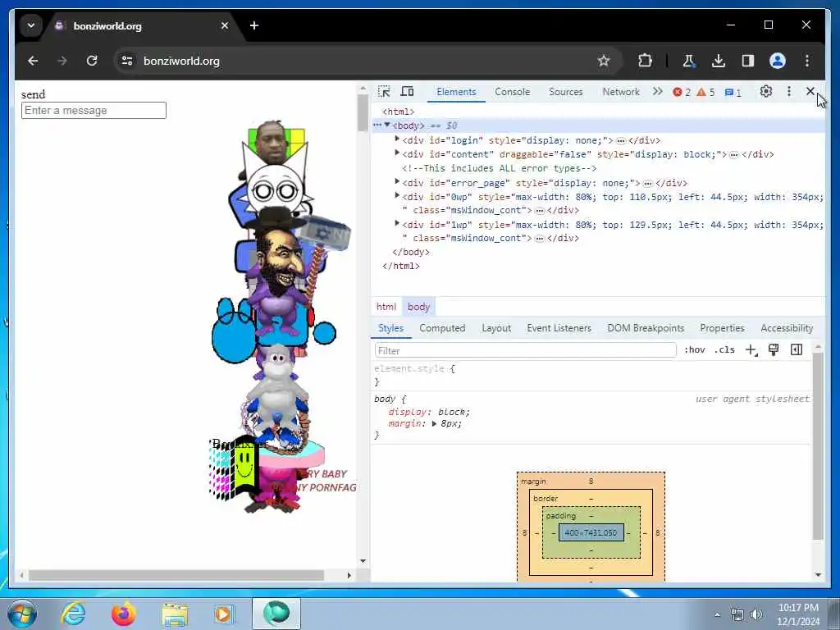This screenshot has width=840, height=630.
Task: Select the closing /body tag line
Action: (411, 252)
